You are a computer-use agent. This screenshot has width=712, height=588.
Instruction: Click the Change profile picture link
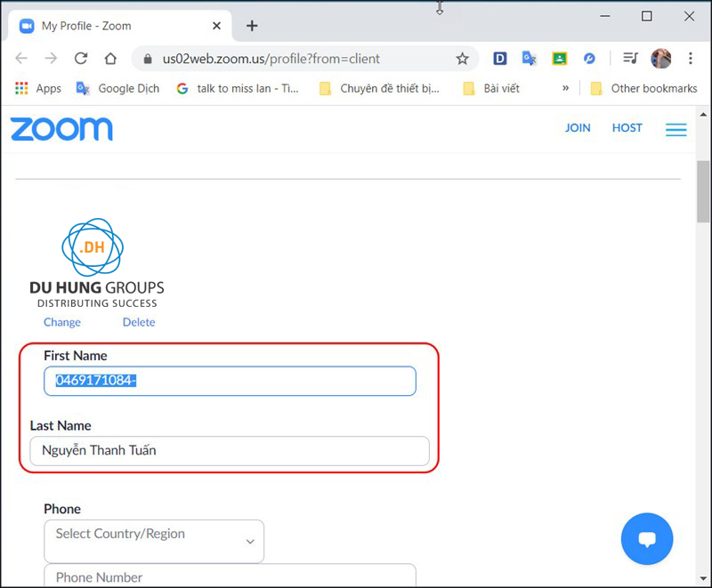pos(62,322)
